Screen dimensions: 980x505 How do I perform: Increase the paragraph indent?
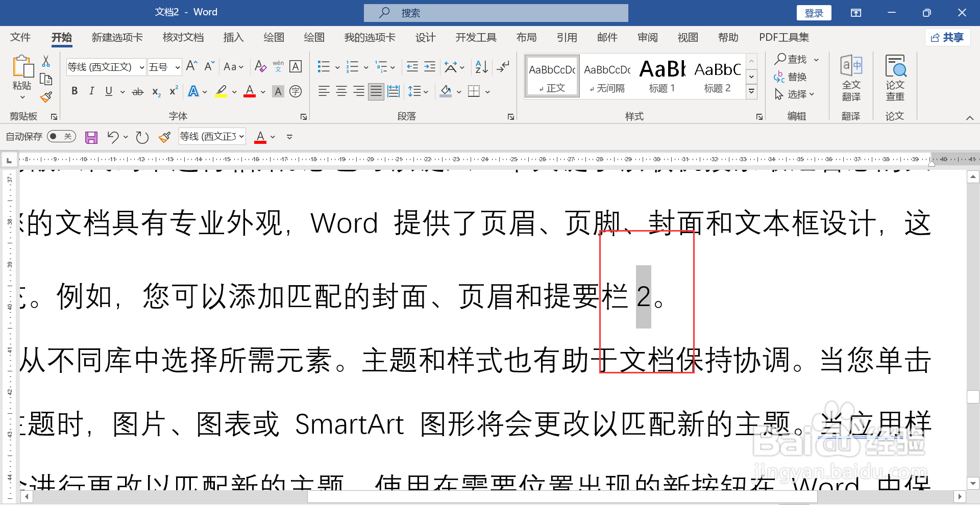430,67
